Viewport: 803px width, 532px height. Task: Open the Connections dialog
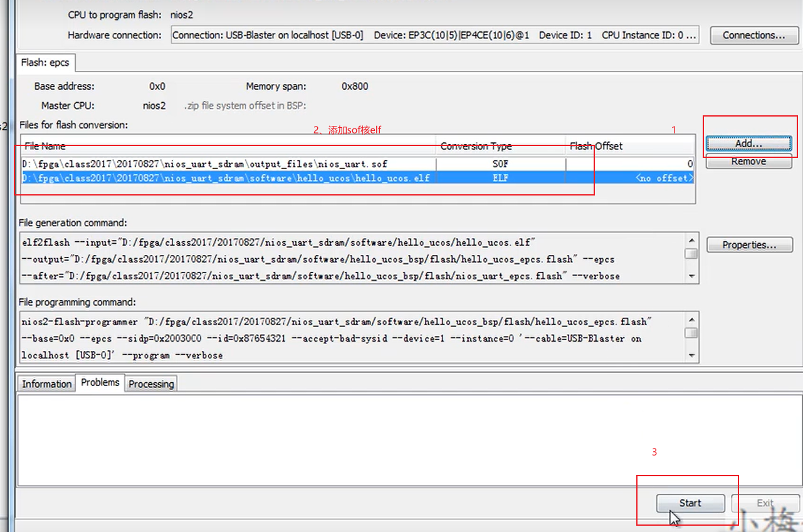click(x=753, y=35)
